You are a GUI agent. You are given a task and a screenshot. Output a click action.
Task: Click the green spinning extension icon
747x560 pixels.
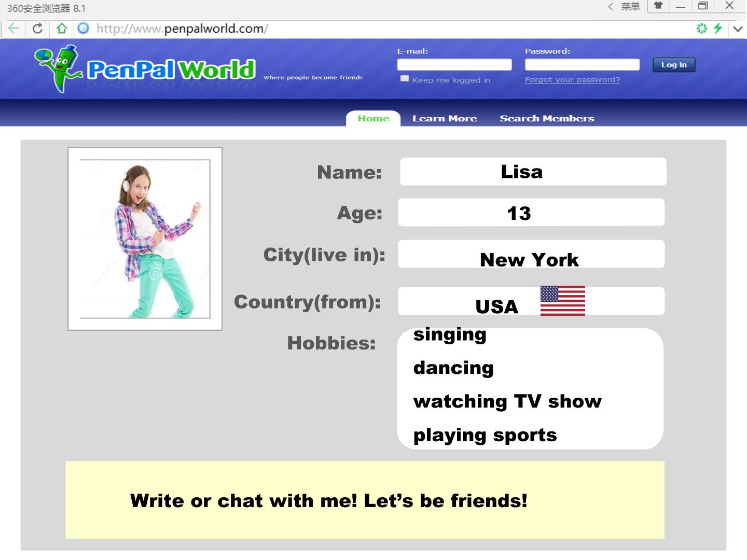[x=702, y=29]
